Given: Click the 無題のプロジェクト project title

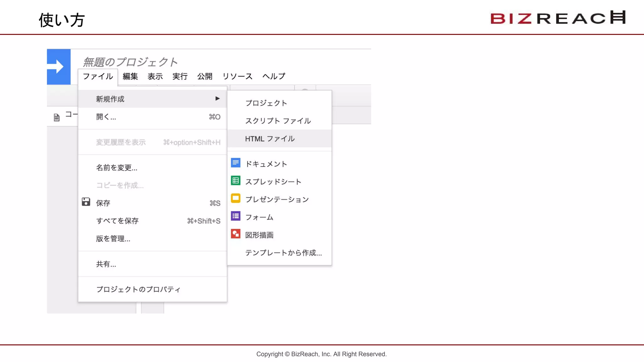Looking at the screenshot, I should 130,62.
